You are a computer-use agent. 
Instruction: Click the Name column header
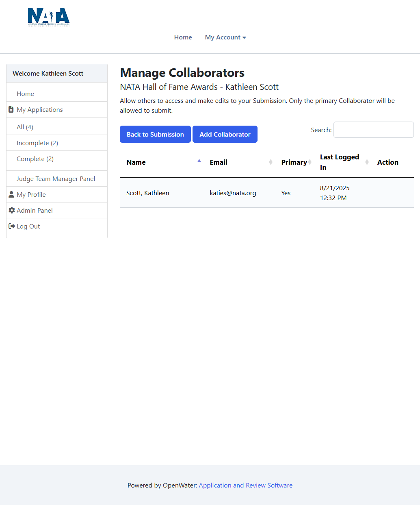[161, 162]
